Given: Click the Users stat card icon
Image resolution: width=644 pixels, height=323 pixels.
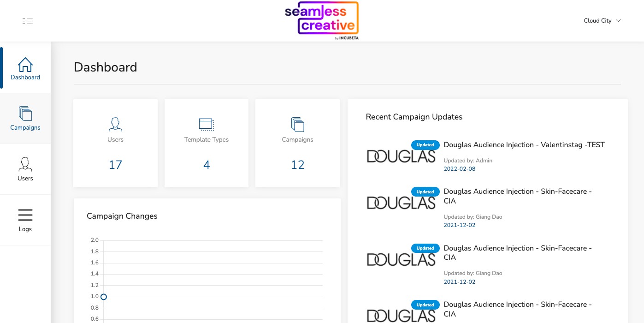Looking at the screenshot, I should (115, 124).
